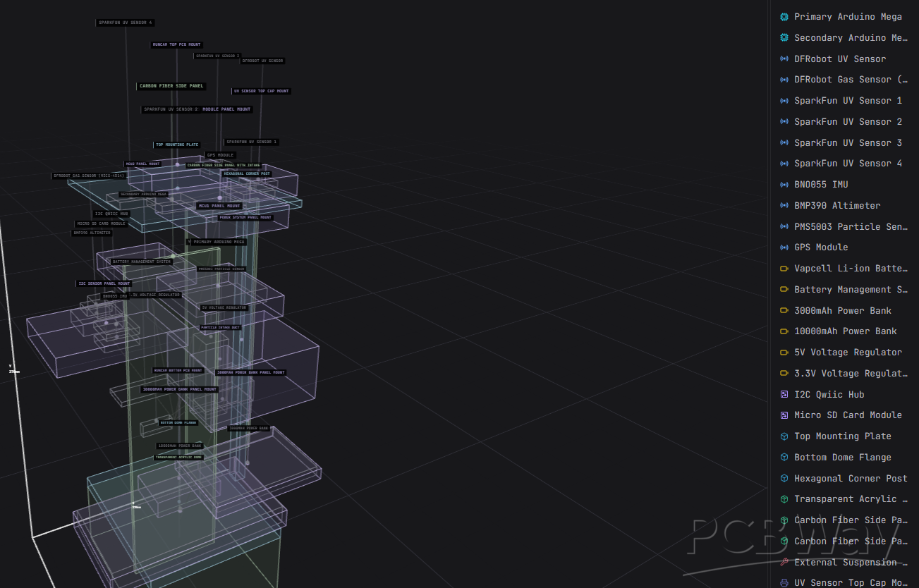Pick Hexagonal Corner Post in the parts list
919x588 pixels.
tap(851, 479)
